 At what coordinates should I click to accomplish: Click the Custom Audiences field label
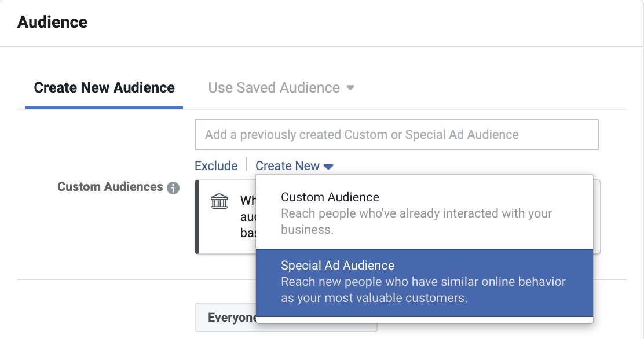(110, 187)
